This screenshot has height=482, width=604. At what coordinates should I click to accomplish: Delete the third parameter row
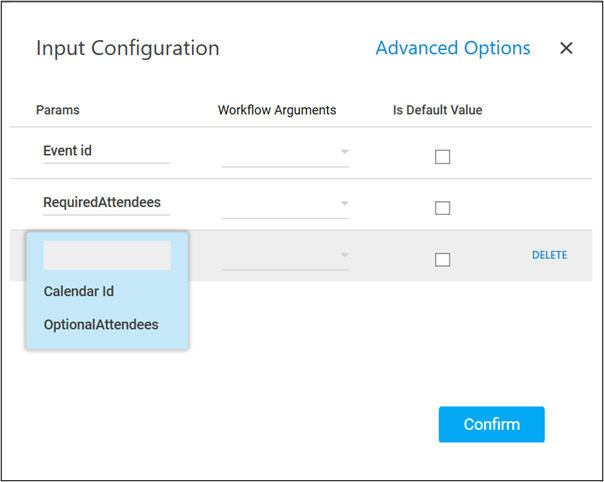(x=549, y=255)
